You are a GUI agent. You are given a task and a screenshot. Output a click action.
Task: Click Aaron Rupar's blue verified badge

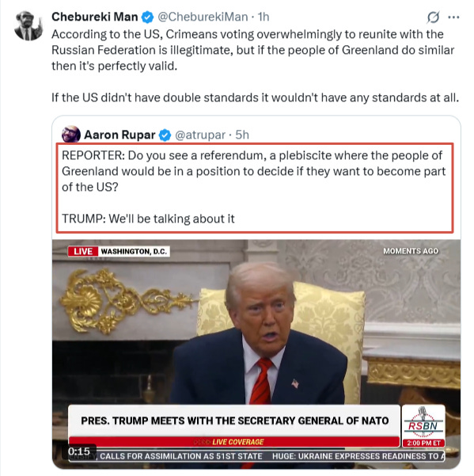tap(165, 135)
